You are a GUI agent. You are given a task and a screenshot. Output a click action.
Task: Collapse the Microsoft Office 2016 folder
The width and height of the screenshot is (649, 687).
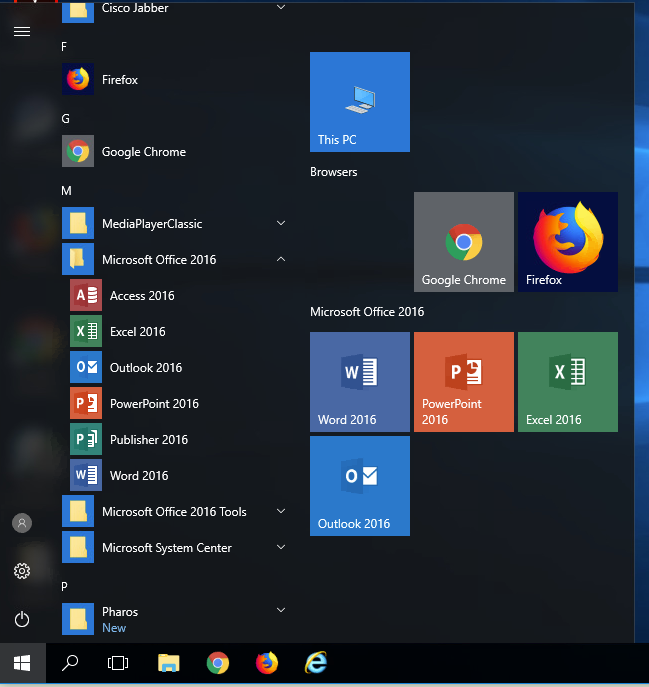point(174,259)
